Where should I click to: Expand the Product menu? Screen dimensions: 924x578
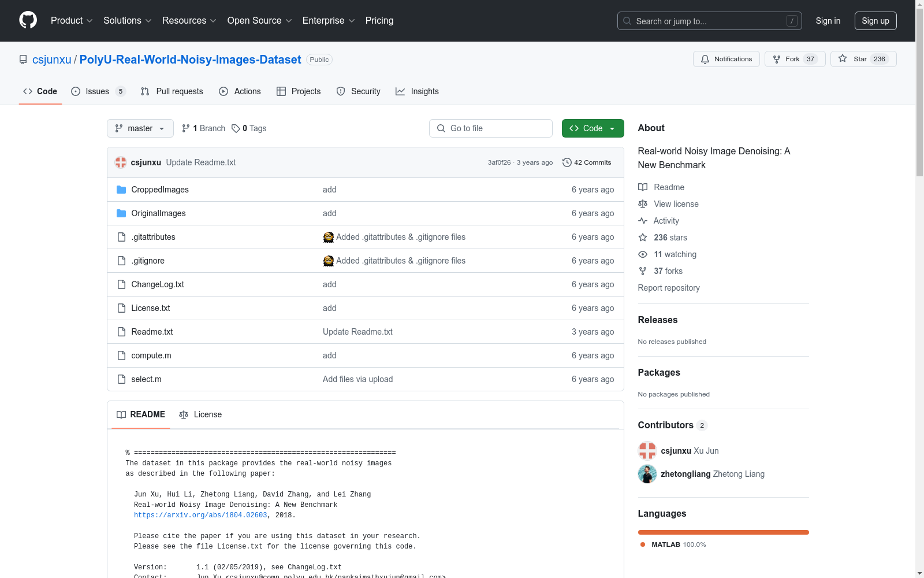pyautogui.click(x=72, y=20)
